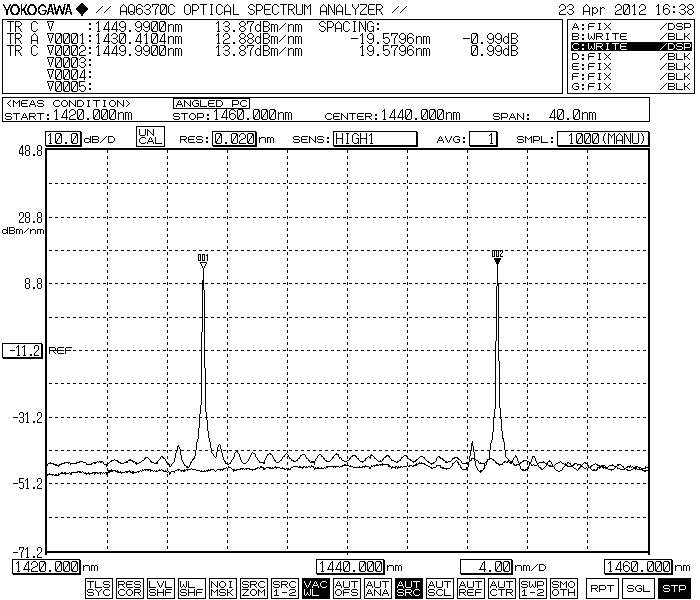The height and width of the screenshot is (600, 700).
Task: Edit the 10.0 dB/D level scale field
Action: click(x=63, y=139)
